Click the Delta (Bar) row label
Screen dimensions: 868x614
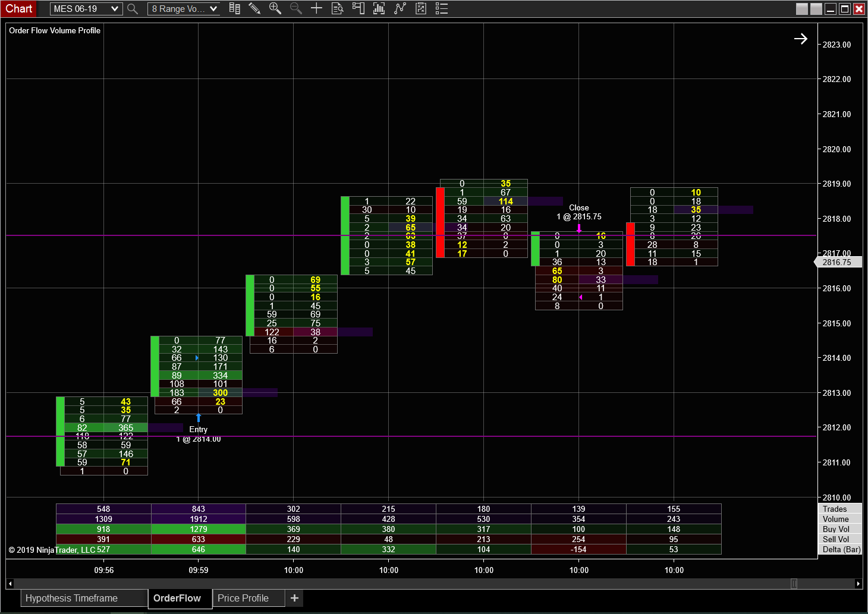point(840,549)
